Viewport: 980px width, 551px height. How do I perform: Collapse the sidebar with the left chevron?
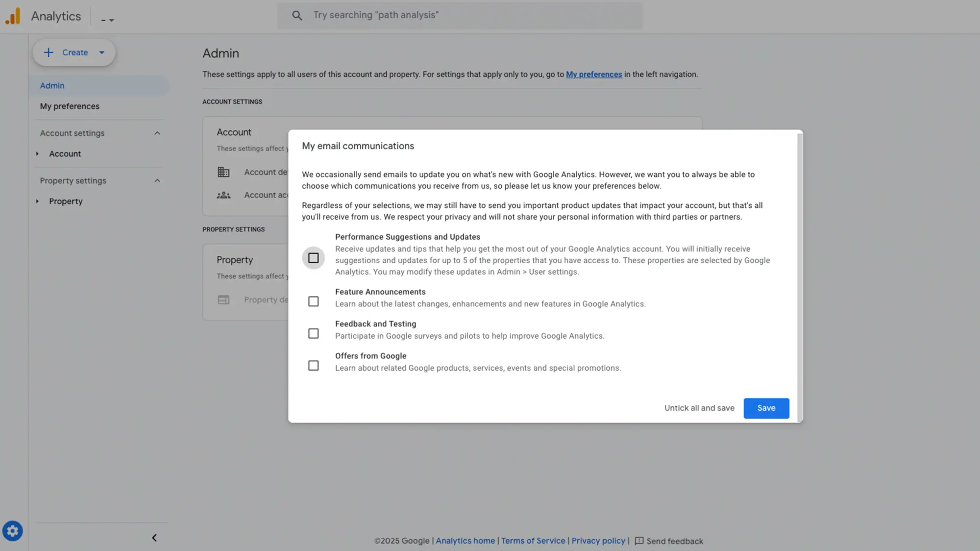click(x=154, y=538)
